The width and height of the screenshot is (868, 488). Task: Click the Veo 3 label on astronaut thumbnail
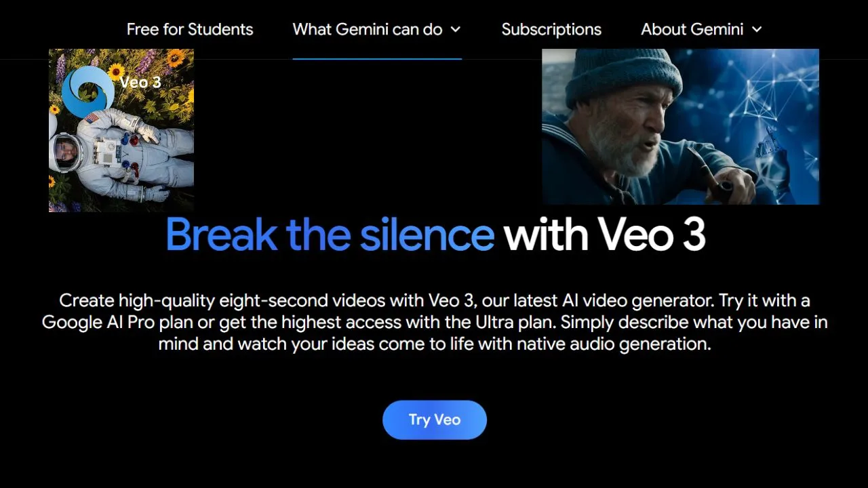click(x=140, y=82)
